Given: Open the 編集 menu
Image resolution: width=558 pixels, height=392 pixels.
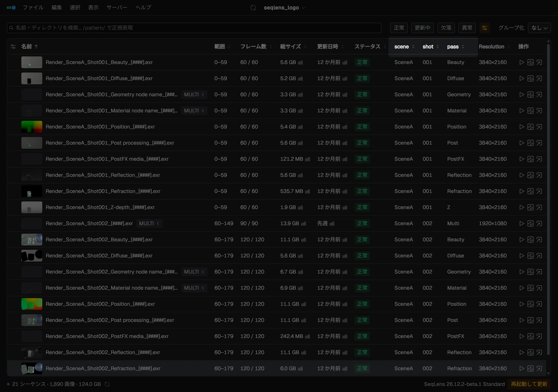Looking at the screenshot, I should point(57,8).
